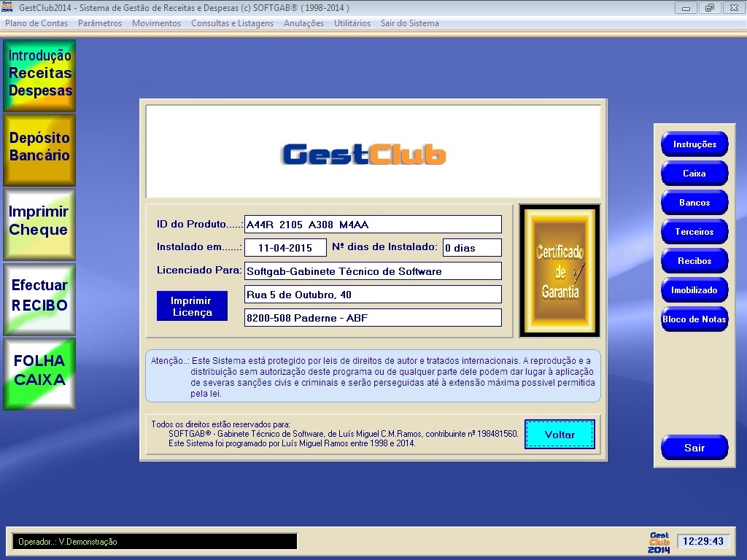Click the GestClub banner logo
747x560 pixels.
click(363, 155)
